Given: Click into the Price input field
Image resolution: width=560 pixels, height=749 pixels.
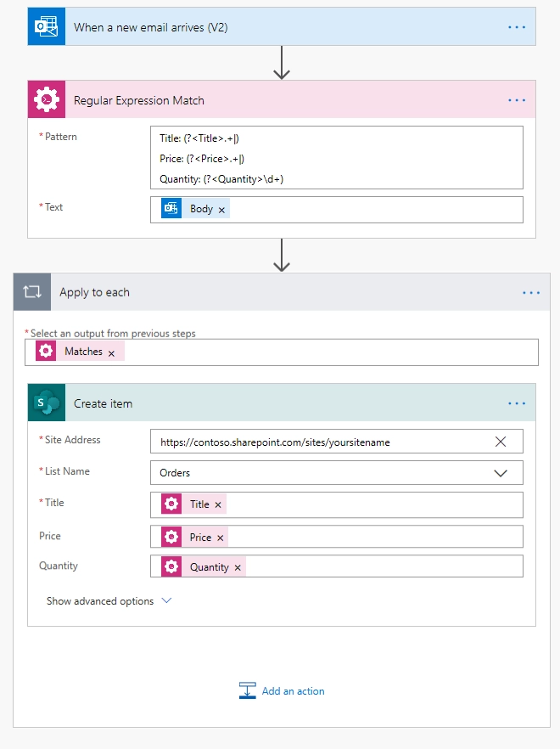Looking at the screenshot, I should pyautogui.click(x=337, y=537).
